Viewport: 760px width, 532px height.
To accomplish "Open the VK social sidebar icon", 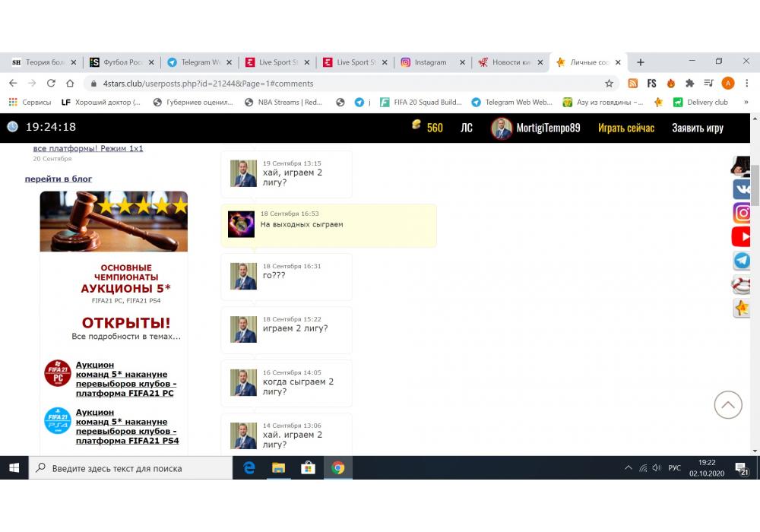I will coord(742,189).
